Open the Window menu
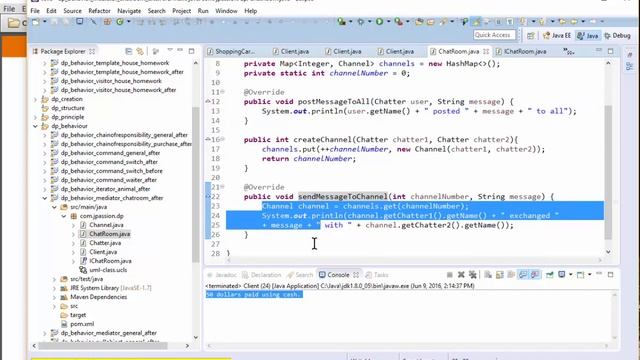 [226, 11]
